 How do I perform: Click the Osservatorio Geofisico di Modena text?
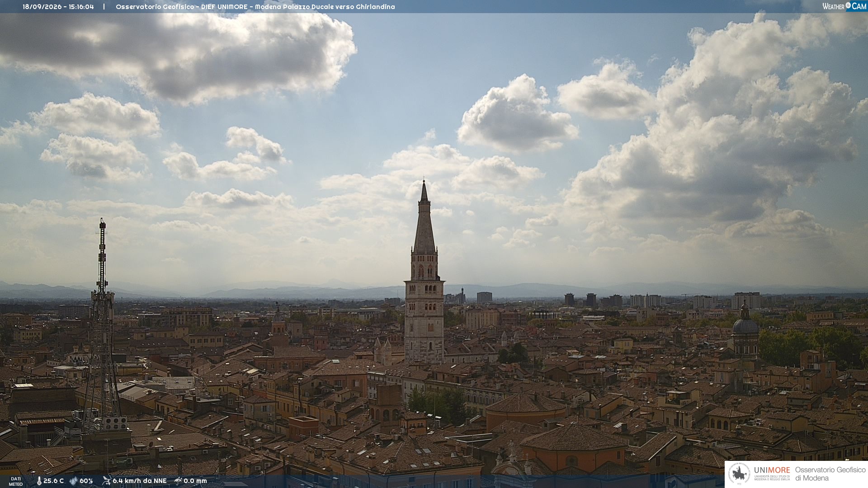tap(830, 474)
